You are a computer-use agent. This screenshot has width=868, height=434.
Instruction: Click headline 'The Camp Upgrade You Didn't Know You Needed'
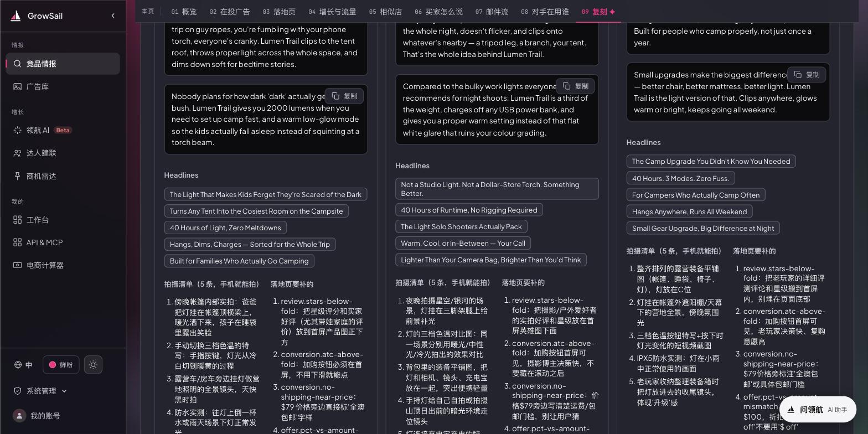point(711,161)
